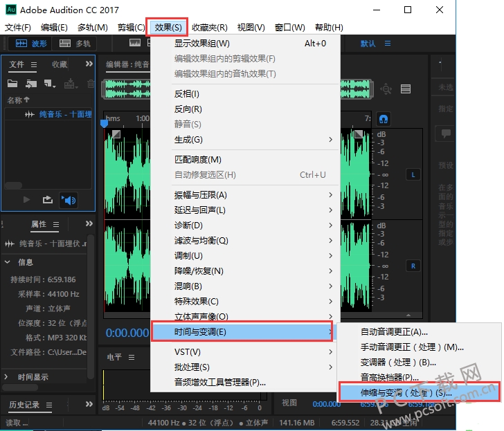
Task: Open 批处理(S) submenu
Action: click(x=245, y=367)
